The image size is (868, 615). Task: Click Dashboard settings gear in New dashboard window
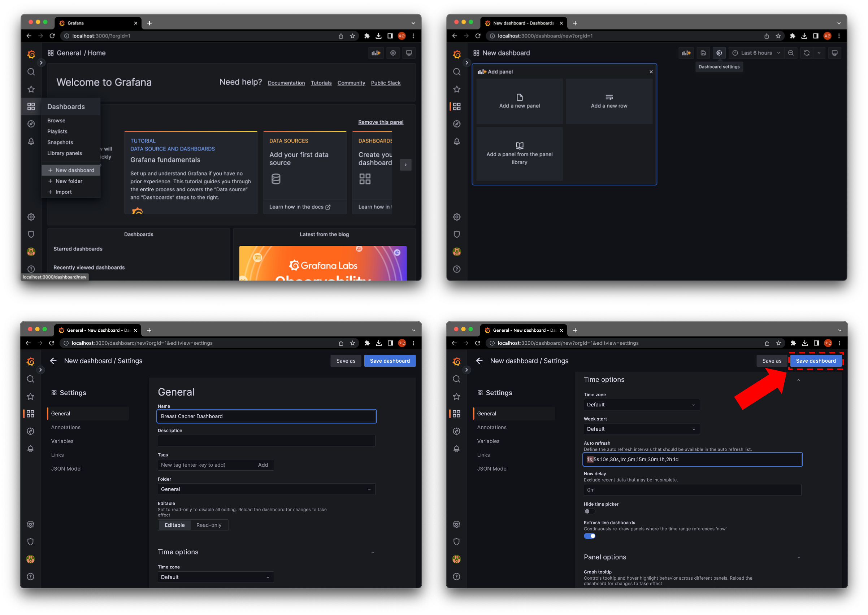click(719, 53)
